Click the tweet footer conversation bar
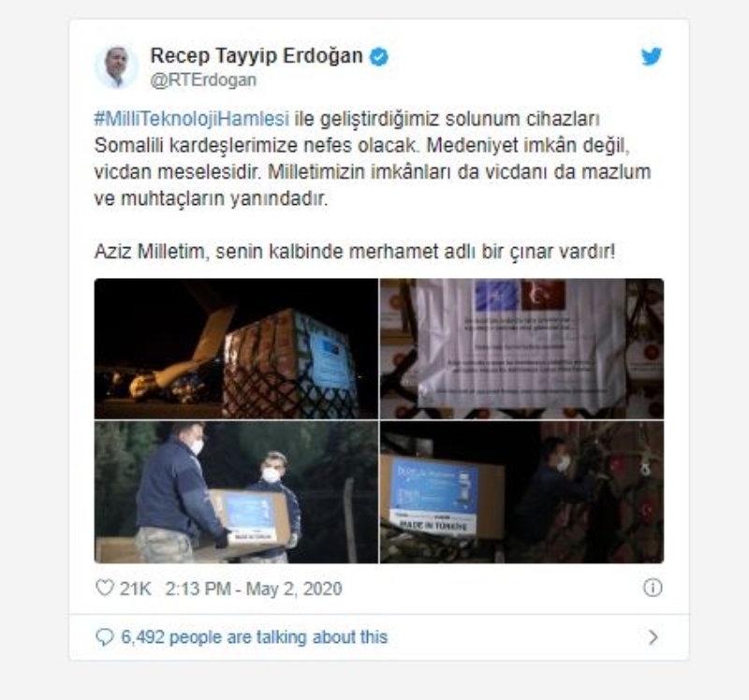The image size is (749, 700). coord(379,637)
